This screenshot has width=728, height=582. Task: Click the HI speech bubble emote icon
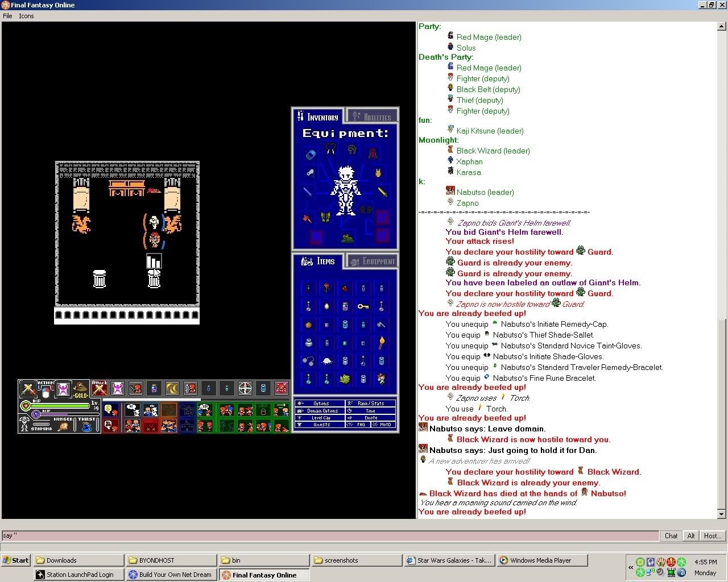(133, 409)
